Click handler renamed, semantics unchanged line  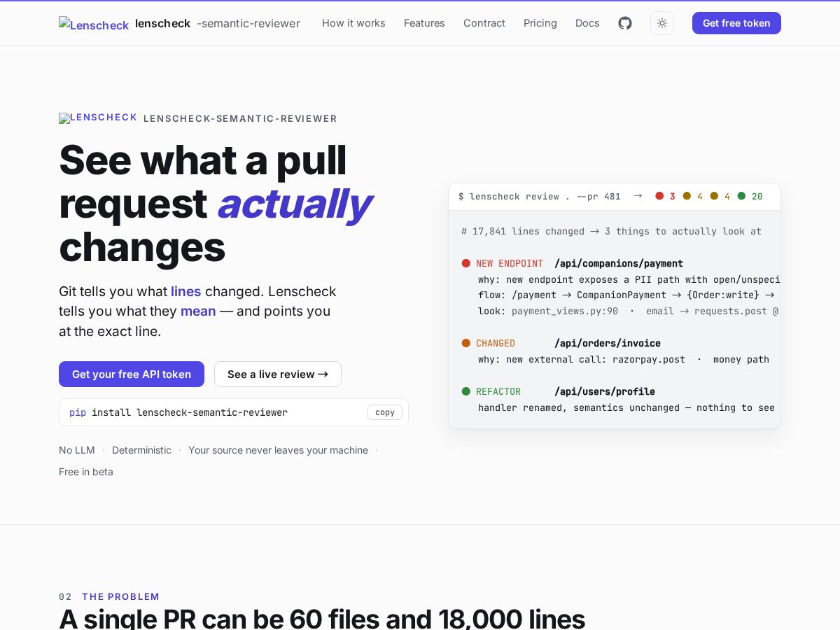(626, 408)
